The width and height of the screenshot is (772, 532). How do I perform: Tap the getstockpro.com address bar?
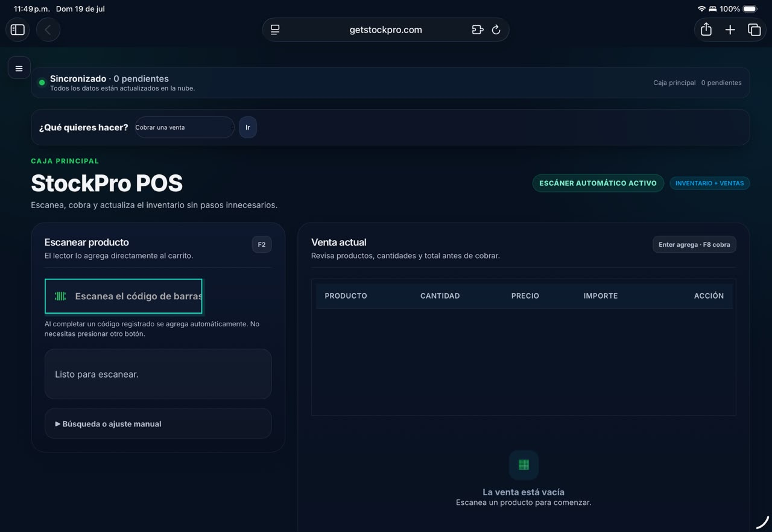click(x=385, y=30)
